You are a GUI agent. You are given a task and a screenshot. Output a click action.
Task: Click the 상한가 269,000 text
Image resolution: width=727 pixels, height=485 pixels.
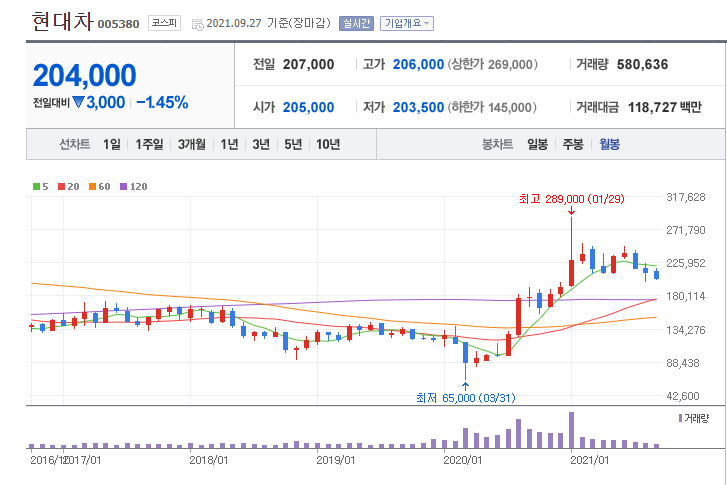tap(492, 64)
